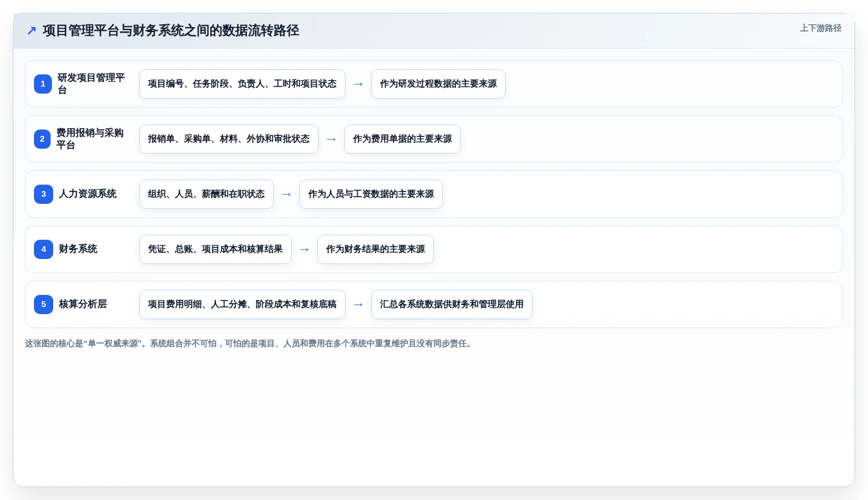Screen dimensions: 868x500
Task: Click step number badge 3
Action: tap(43, 194)
